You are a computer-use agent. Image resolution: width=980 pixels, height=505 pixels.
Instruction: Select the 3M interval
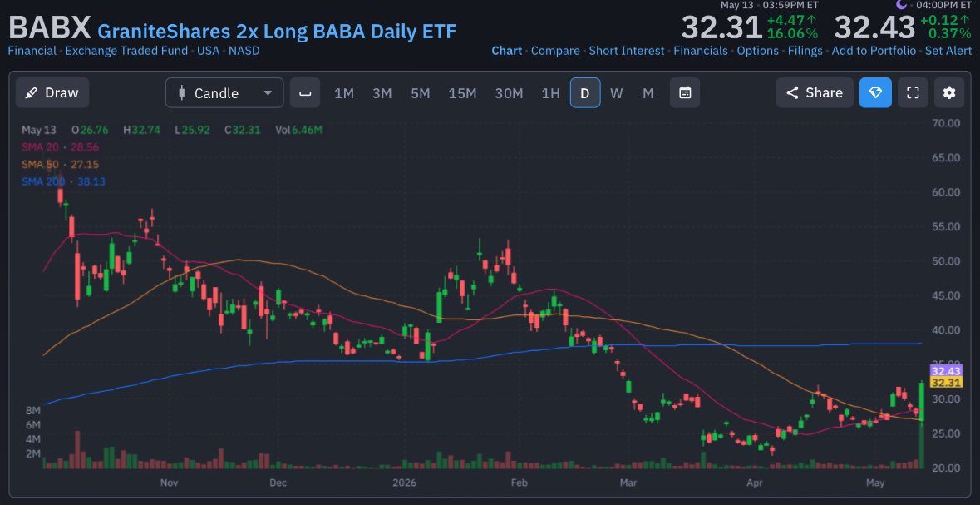tap(382, 93)
